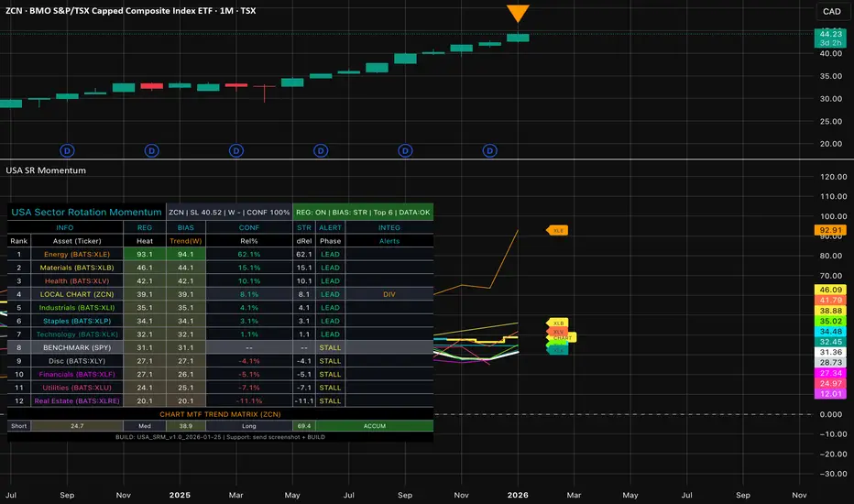Click the 38.9 Med trend value
Viewport: 854px width, 504px height.
[x=186, y=426]
